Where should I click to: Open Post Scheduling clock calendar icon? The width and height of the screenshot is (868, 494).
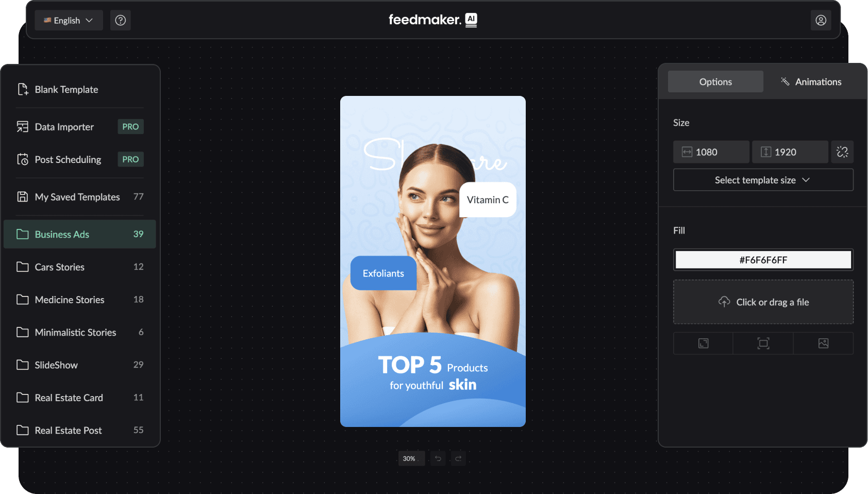coord(22,160)
